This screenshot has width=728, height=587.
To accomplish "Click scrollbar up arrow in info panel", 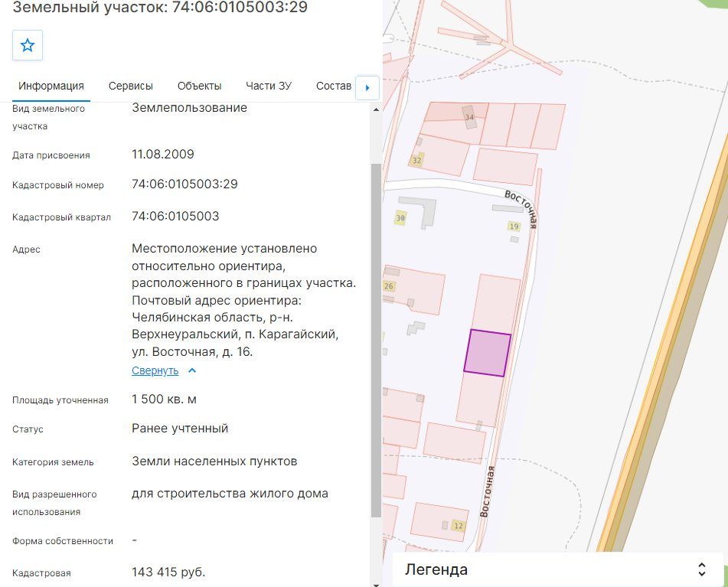I will (376, 109).
